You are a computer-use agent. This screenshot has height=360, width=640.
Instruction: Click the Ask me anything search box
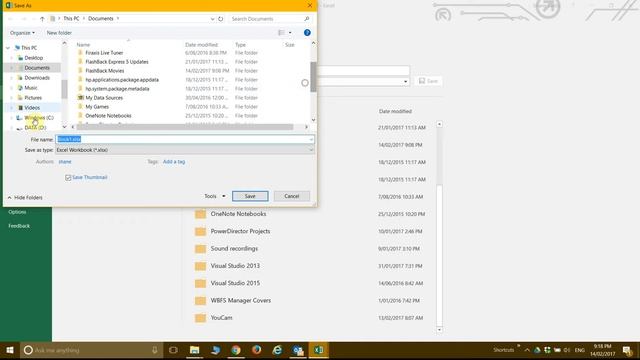click(91, 350)
